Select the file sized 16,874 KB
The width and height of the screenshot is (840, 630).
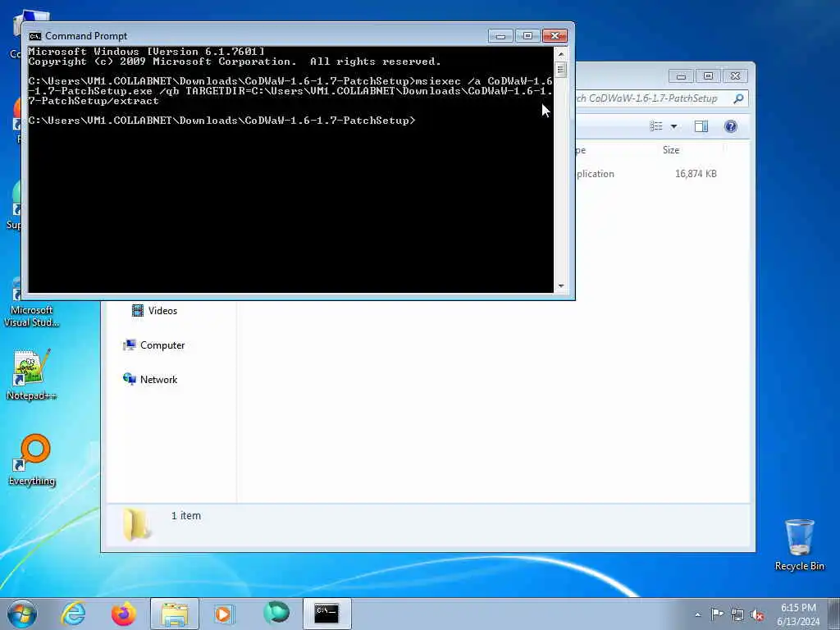tap(696, 174)
